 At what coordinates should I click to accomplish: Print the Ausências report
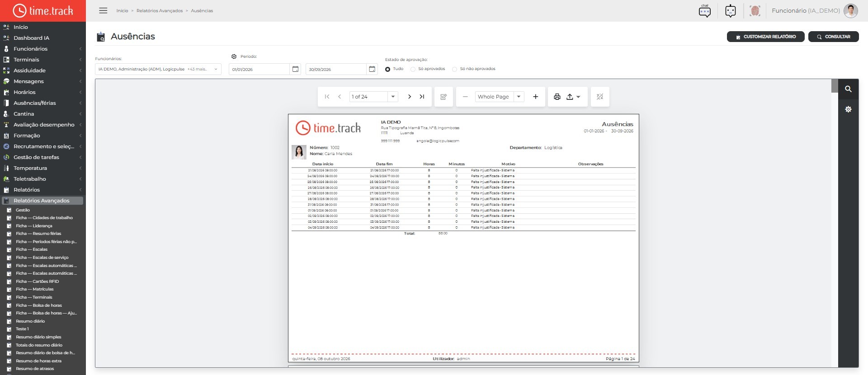[x=557, y=97]
